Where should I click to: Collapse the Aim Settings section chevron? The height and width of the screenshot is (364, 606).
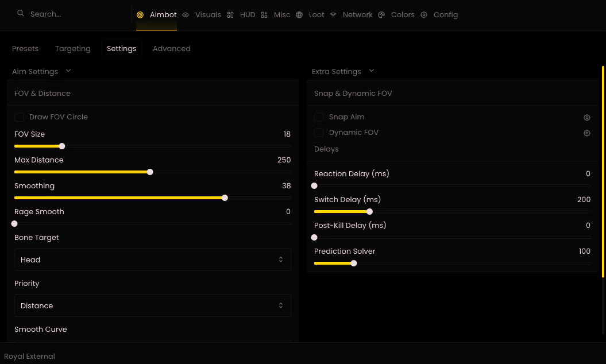(x=68, y=71)
